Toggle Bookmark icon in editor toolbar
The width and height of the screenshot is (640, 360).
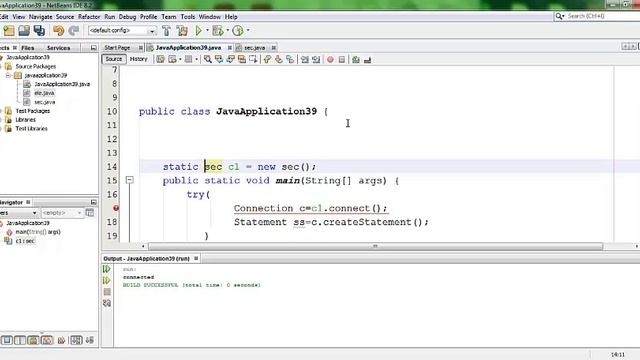coord(290,60)
